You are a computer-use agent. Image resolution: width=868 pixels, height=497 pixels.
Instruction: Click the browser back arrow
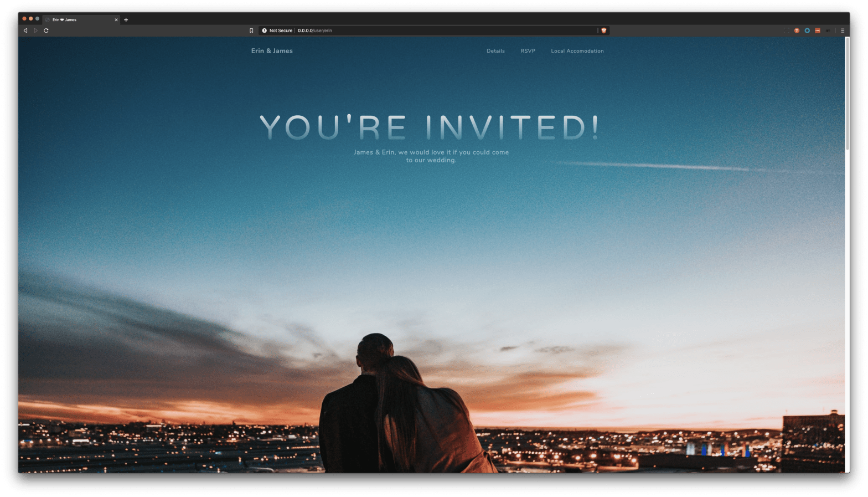pyautogui.click(x=25, y=30)
